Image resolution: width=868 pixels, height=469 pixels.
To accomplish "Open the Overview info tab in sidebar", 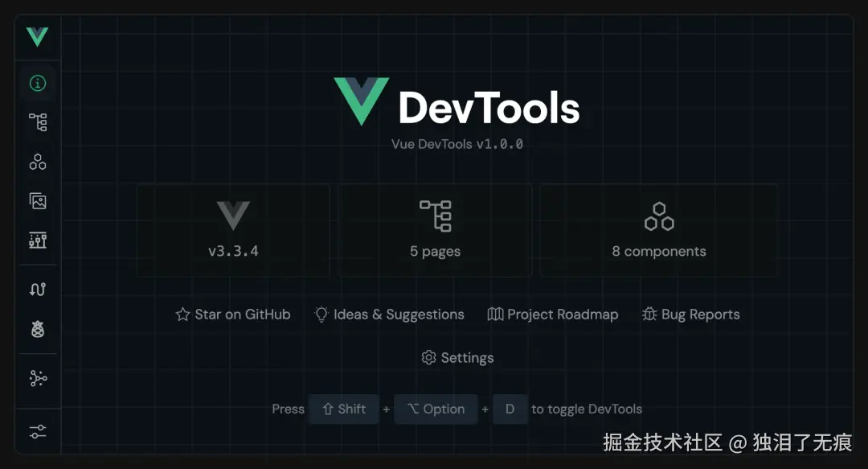I will click(x=38, y=83).
